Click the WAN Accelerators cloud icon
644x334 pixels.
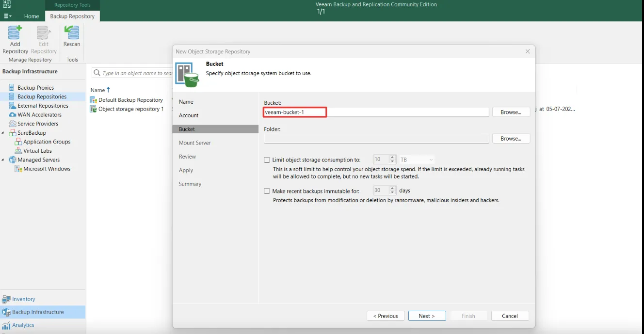coord(12,115)
